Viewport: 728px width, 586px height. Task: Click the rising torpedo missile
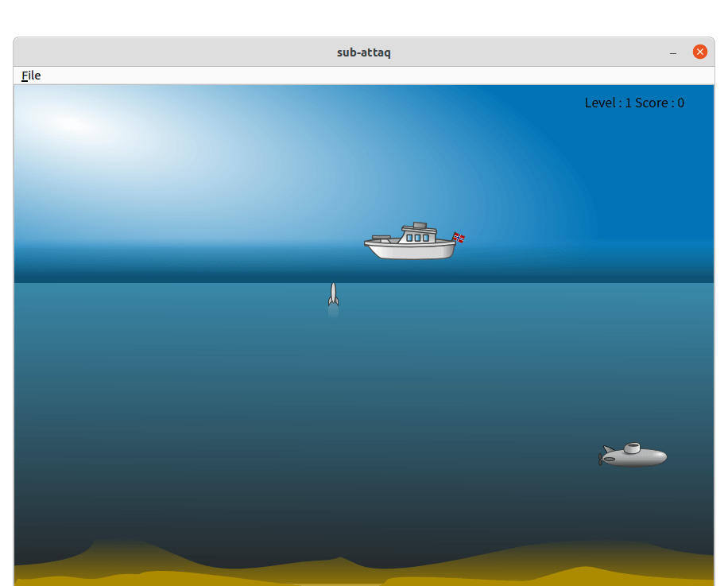333,295
